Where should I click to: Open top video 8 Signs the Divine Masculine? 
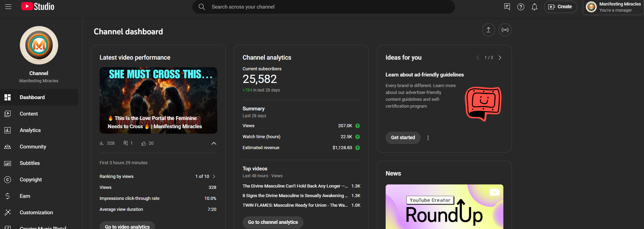point(295,196)
